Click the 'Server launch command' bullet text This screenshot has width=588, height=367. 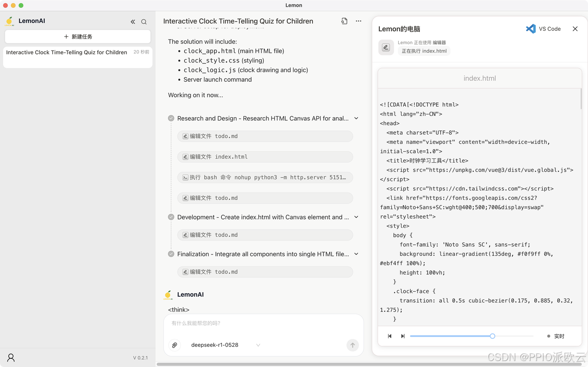[218, 79]
